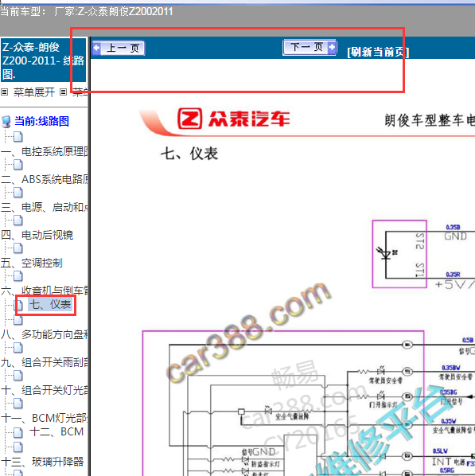This screenshot has width=475, height=476.
Task: Select 四、电动后视镜 tree item
Action: click(x=37, y=235)
